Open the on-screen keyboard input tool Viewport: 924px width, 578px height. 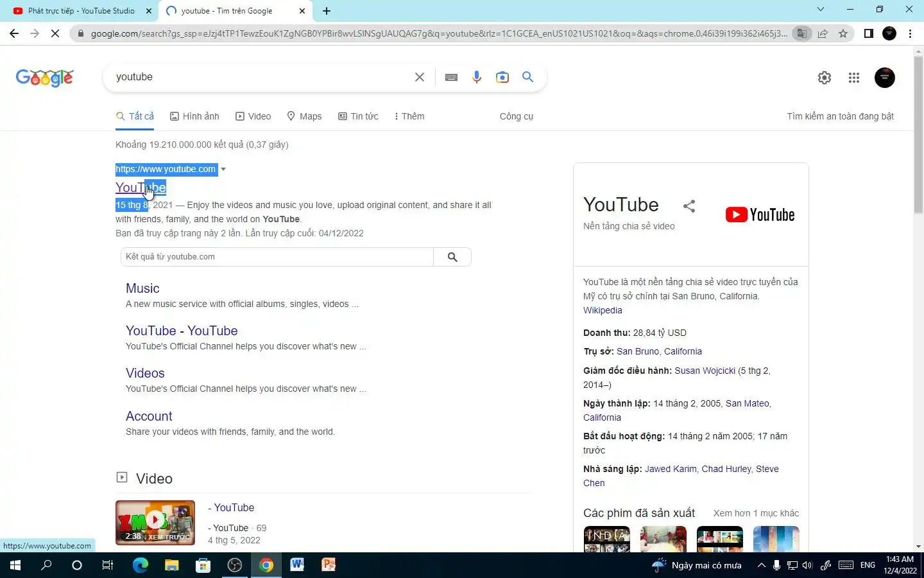[x=451, y=77]
